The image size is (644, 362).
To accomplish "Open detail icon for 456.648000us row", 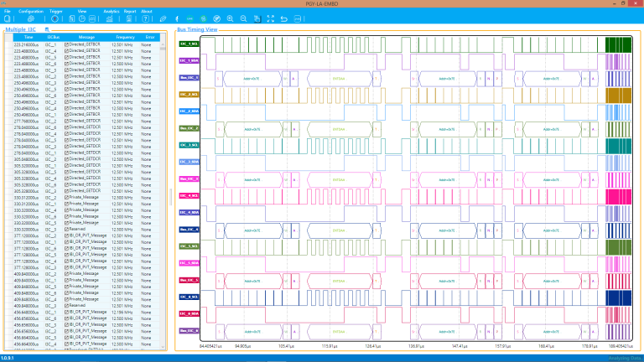I will click(x=66, y=312).
